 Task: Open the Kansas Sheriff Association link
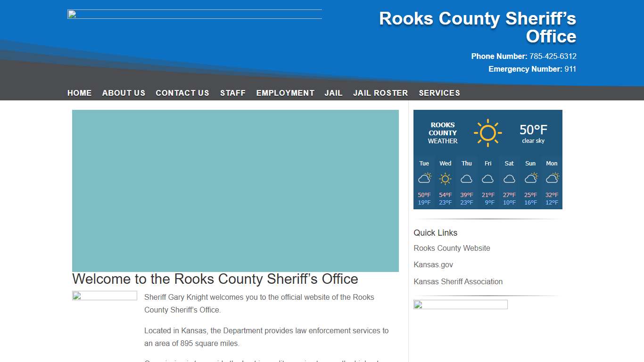pyautogui.click(x=458, y=281)
